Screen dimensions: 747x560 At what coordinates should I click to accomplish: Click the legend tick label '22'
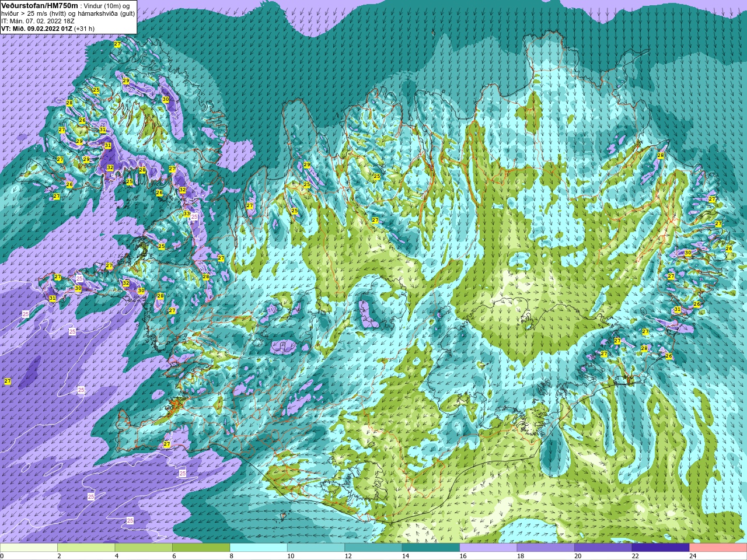[636, 556]
